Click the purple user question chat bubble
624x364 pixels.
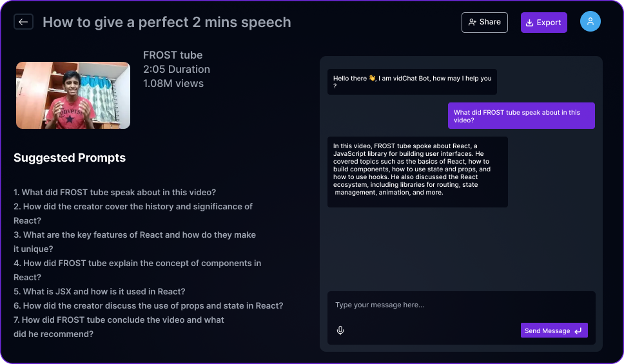(x=522, y=116)
